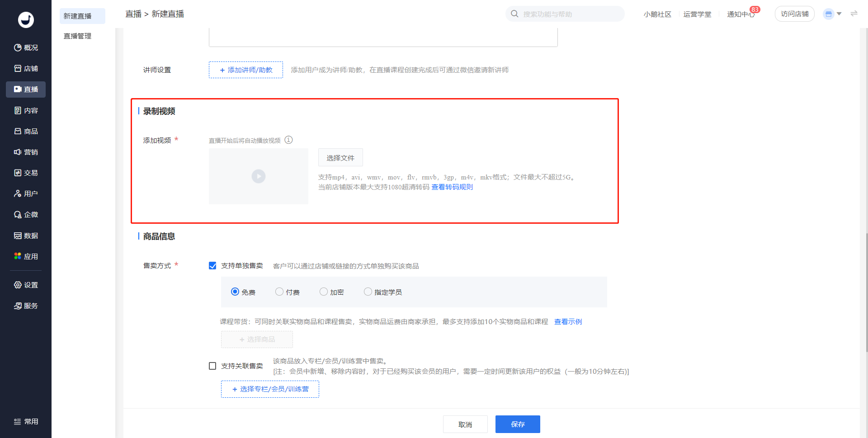Open 应用 apps in sidebar
This screenshot has height=438, width=868.
tap(26, 256)
